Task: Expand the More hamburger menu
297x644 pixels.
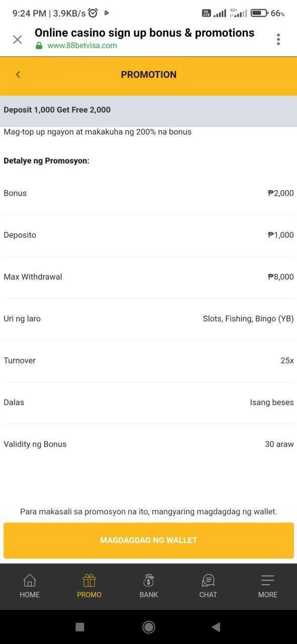Action: click(268, 581)
